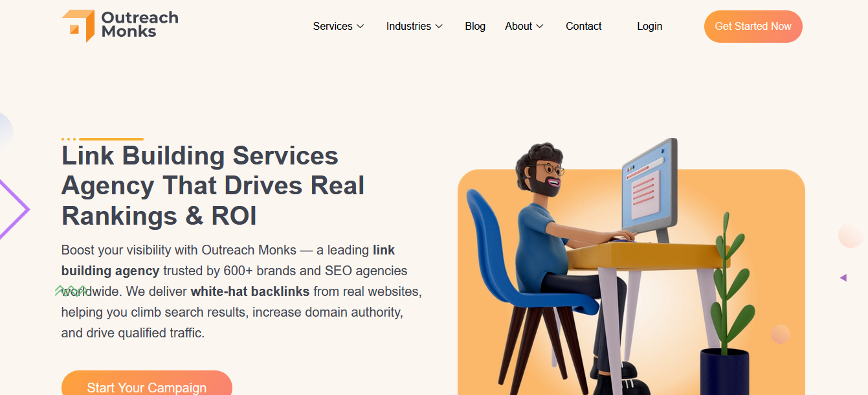Click the Outreach Monks logo text

[140, 25]
